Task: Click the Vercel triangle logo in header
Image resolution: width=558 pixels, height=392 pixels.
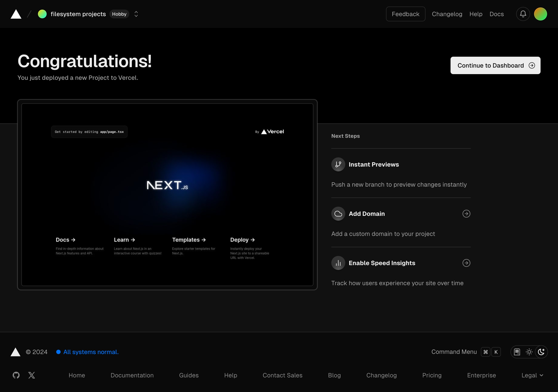Action: pos(16,14)
